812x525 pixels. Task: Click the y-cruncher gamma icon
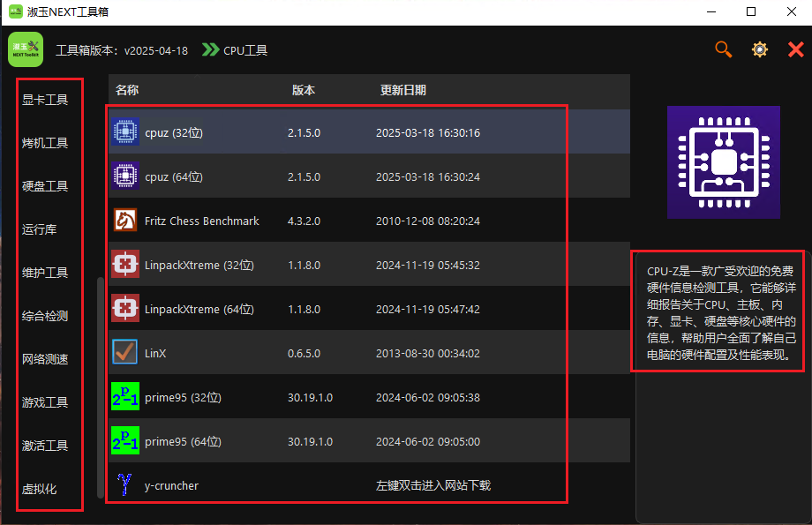tap(125, 485)
